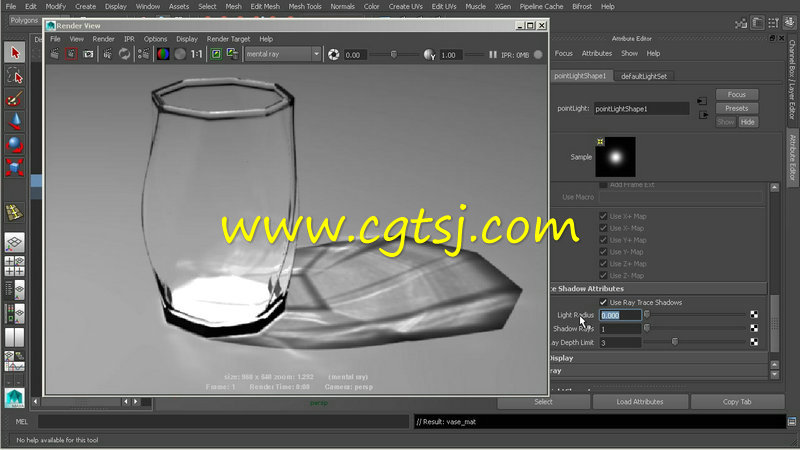Toggle Use Ray Trace Shadows checkbox
Image resolution: width=800 pixels, height=450 pixels.
pyautogui.click(x=603, y=303)
